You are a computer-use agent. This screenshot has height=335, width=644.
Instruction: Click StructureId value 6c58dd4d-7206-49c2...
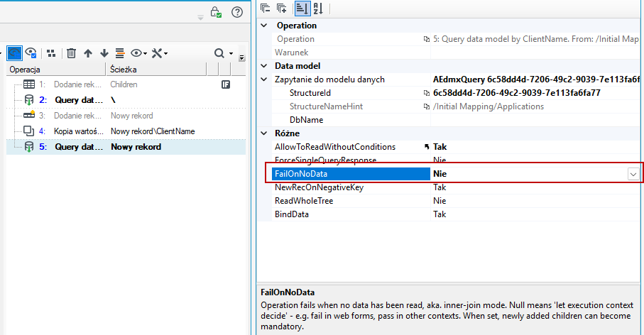[517, 93]
